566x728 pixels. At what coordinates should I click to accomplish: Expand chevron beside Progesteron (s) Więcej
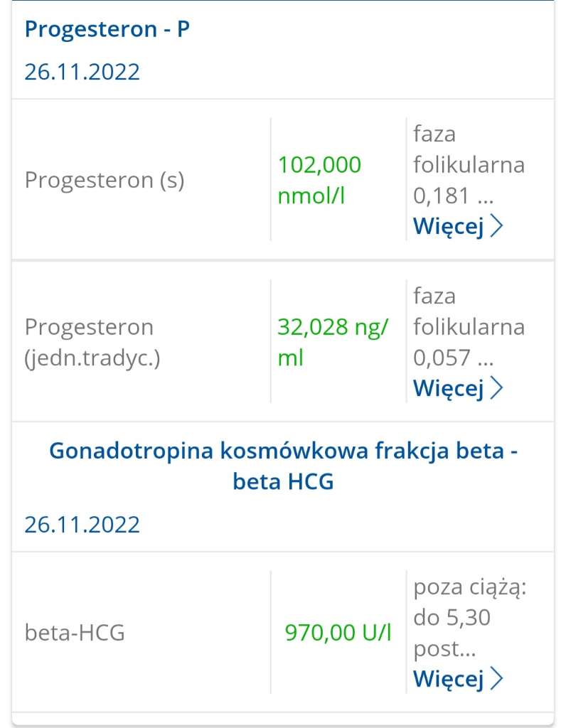point(497,226)
